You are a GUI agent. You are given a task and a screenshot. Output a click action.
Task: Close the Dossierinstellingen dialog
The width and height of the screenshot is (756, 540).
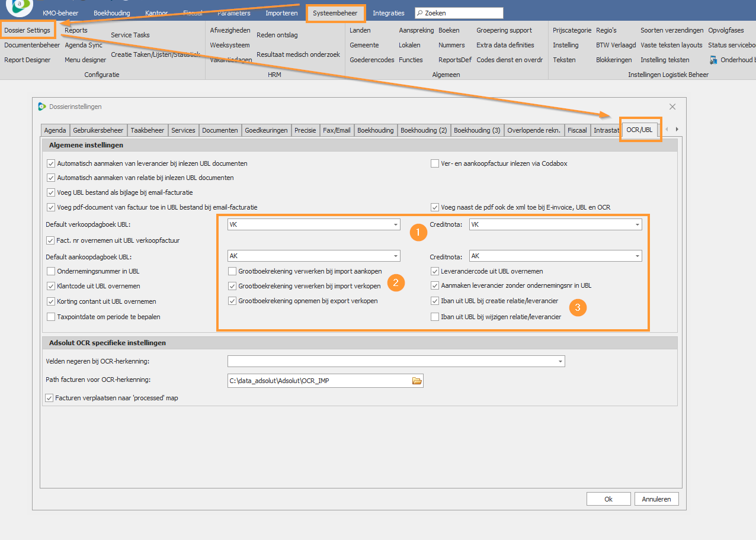(672, 107)
